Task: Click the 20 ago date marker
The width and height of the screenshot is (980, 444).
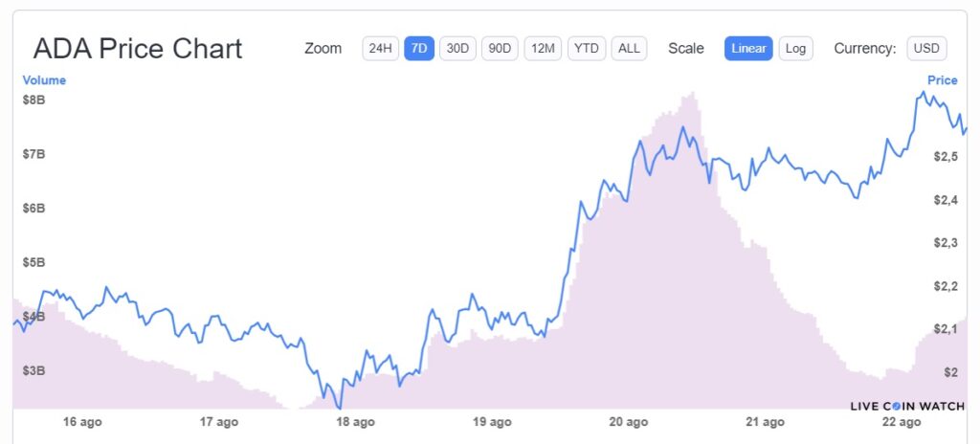Action: (629, 422)
